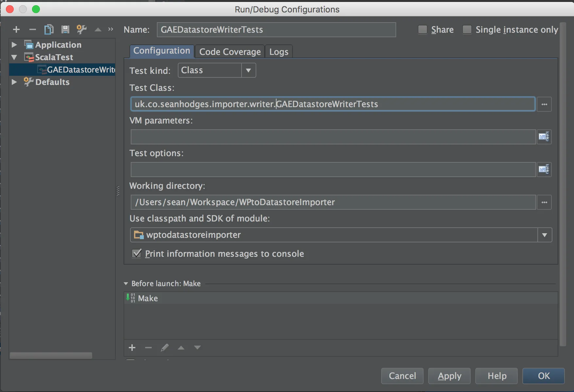This screenshot has width=574, height=392.
Task: Expand the VM parameters field editor
Action: pos(544,137)
